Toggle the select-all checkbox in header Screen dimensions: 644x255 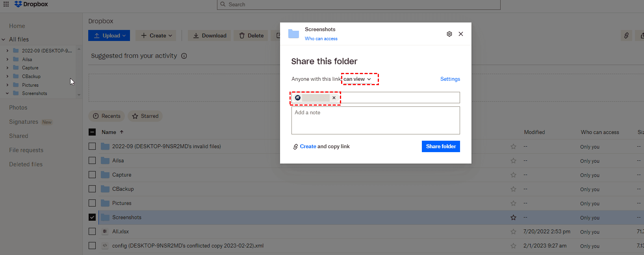coord(92,132)
